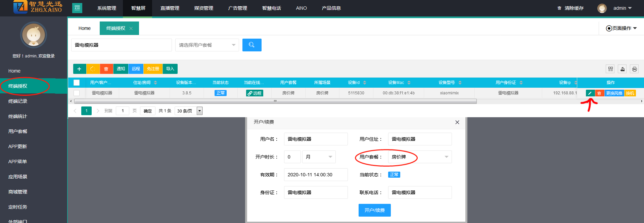This screenshot has width=644, height=223.
Task: Check the select-all checkbox in the table header
Action: click(77, 83)
